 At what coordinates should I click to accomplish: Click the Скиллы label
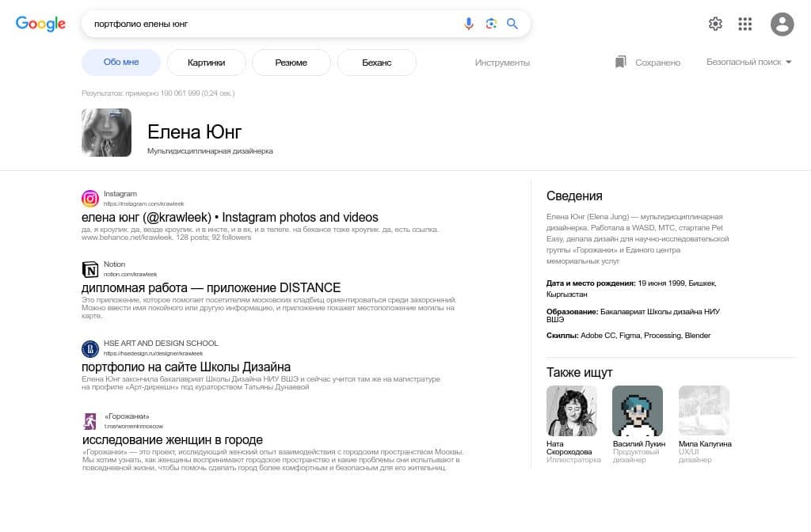562,336
